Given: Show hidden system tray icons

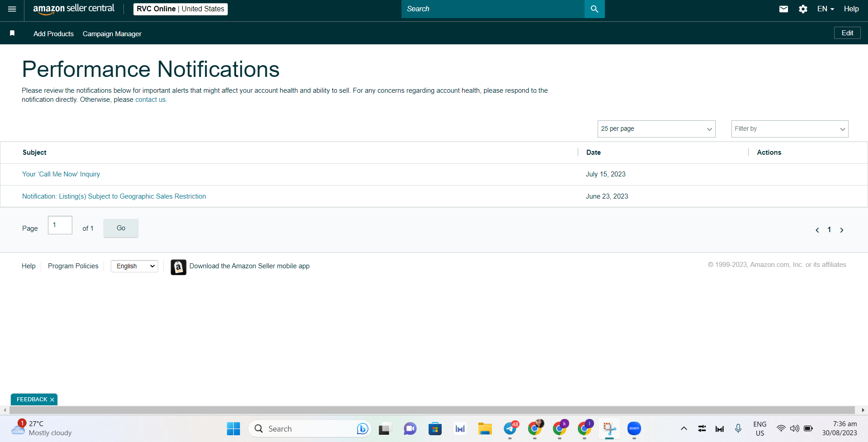Looking at the screenshot, I should (684, 428).
